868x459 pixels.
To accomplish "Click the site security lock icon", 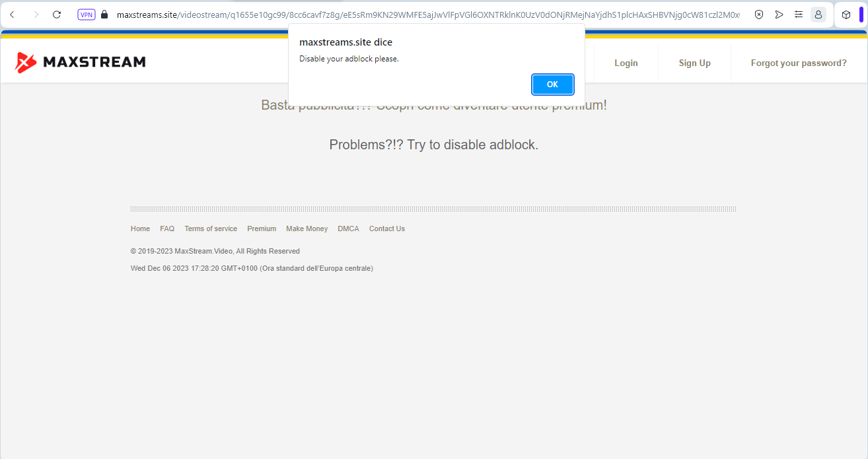I will [105, 14].
